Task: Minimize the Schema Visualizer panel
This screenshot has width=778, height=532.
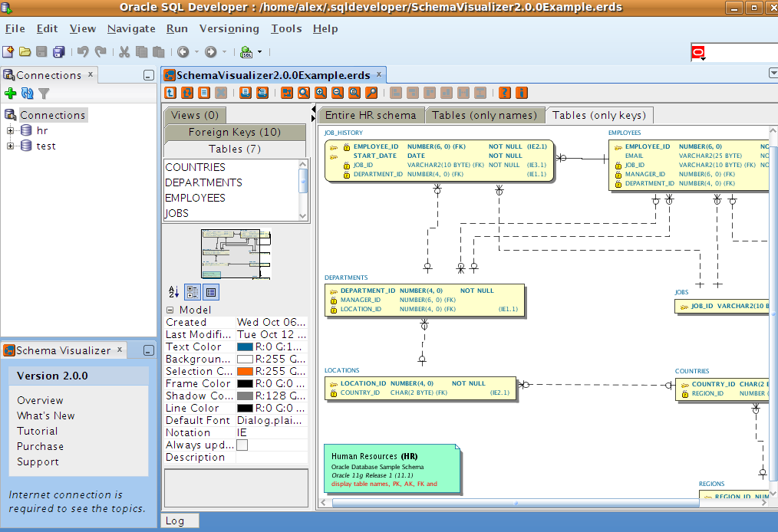Action: click(148, 350)
